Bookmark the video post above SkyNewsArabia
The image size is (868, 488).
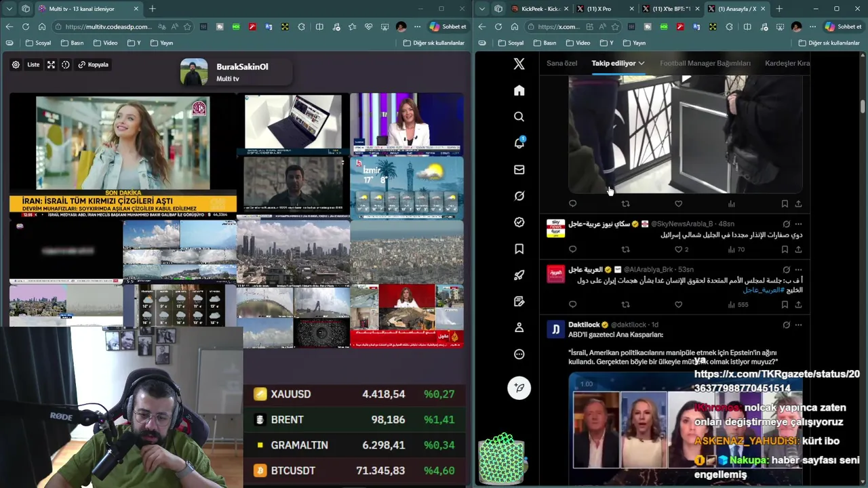785,203
